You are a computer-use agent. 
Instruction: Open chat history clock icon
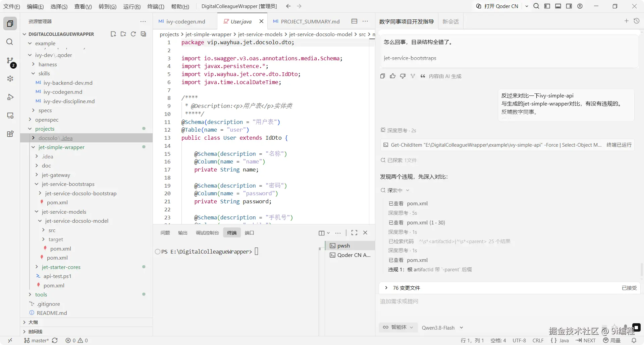tap(637, 21)
